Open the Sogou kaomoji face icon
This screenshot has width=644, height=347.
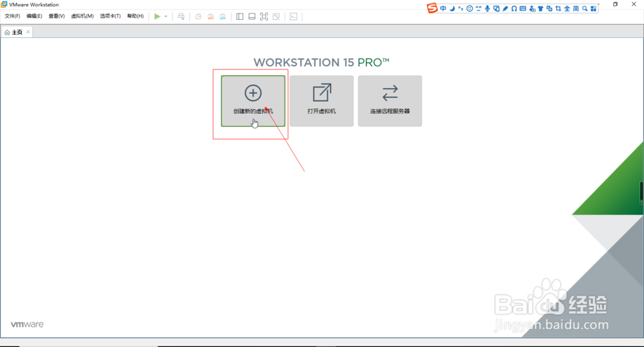click(x=478, y=8)
